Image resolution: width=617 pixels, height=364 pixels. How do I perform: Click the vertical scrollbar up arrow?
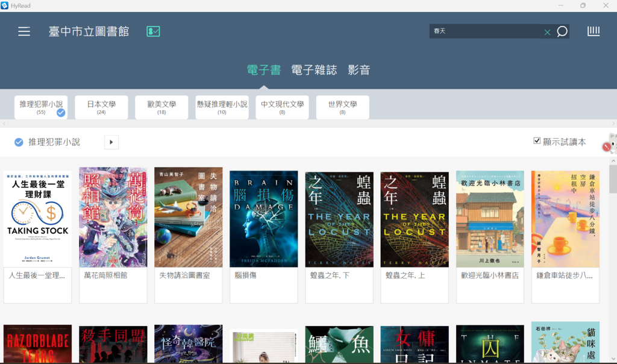click(x=613, y=161)
